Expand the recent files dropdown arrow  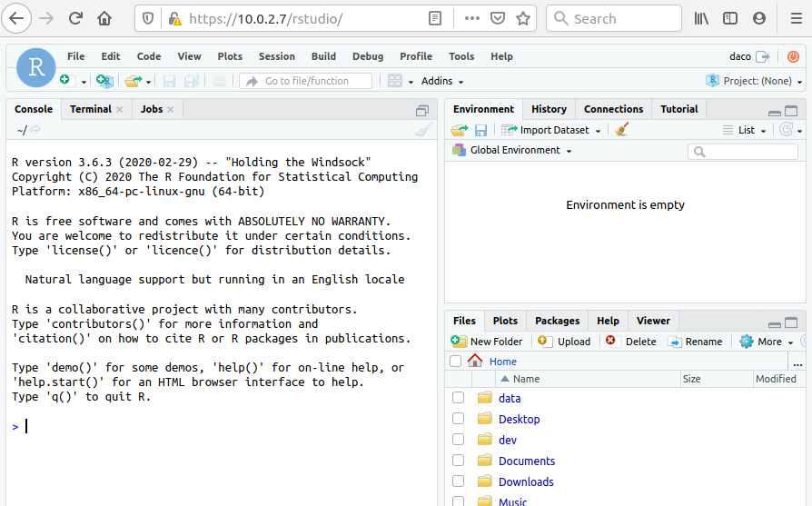coord(149,82)
